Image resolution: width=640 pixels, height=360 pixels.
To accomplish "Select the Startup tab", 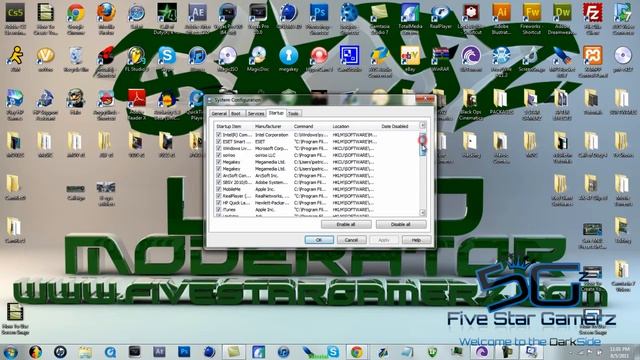I will (276, 113).
